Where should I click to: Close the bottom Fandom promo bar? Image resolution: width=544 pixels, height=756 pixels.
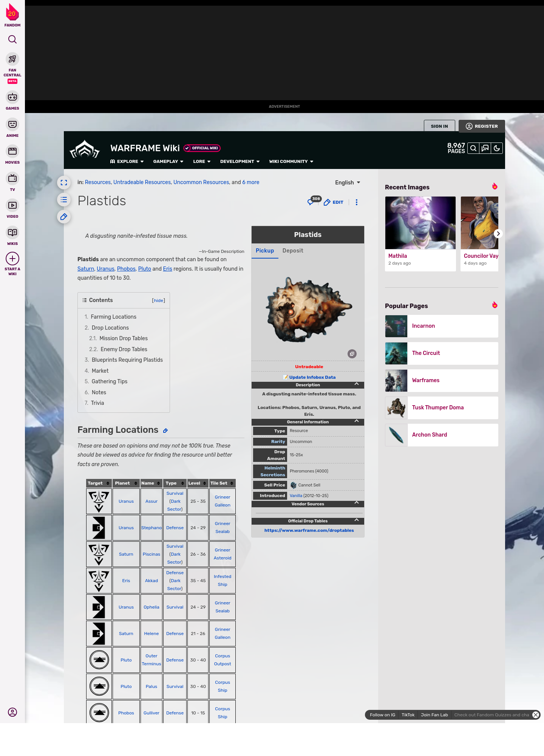coord(536,715)
